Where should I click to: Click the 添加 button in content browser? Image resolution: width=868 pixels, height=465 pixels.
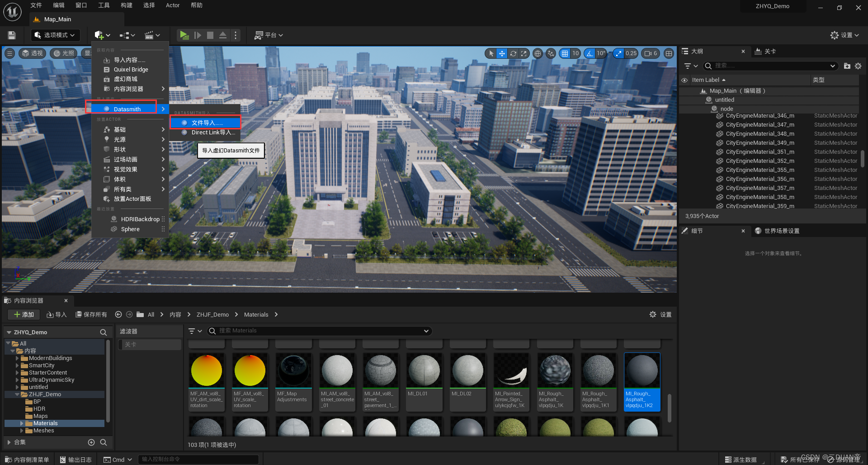tap(24, 314)
